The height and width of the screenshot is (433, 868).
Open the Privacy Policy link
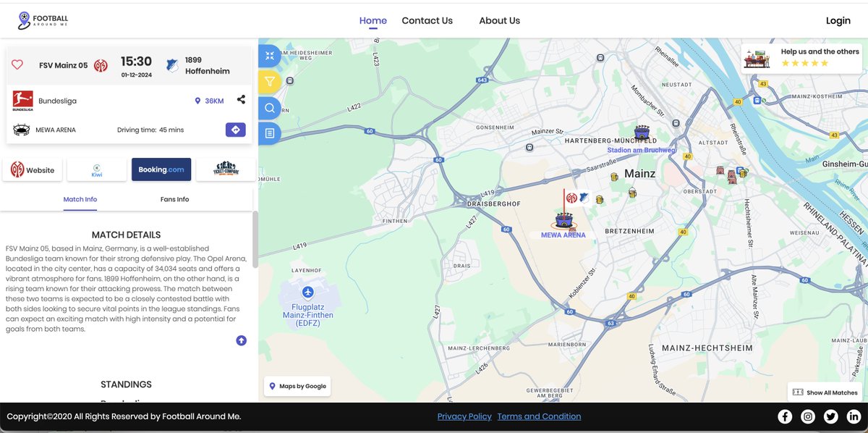tap(464, 416)
